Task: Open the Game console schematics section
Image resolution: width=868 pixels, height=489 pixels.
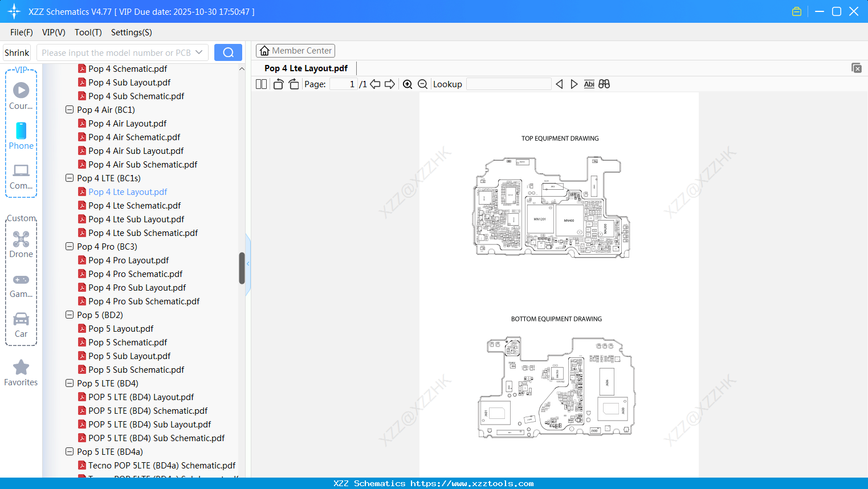Action: [x=21, y=283]
